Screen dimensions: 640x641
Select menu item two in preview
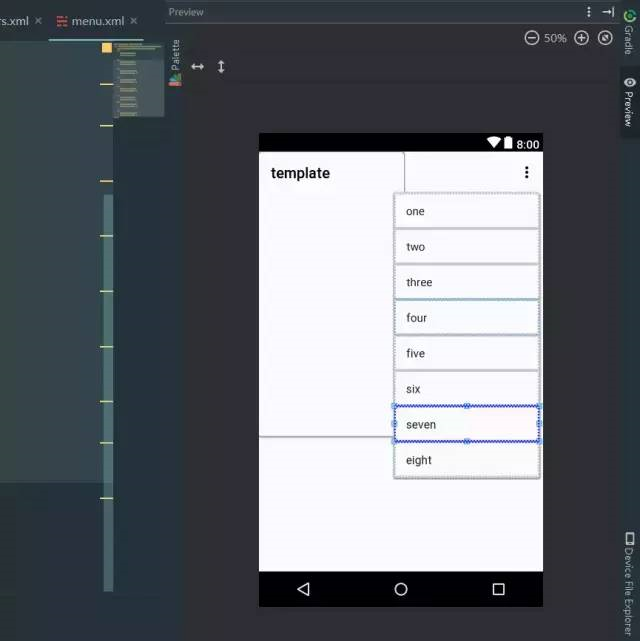click(466, 247)
